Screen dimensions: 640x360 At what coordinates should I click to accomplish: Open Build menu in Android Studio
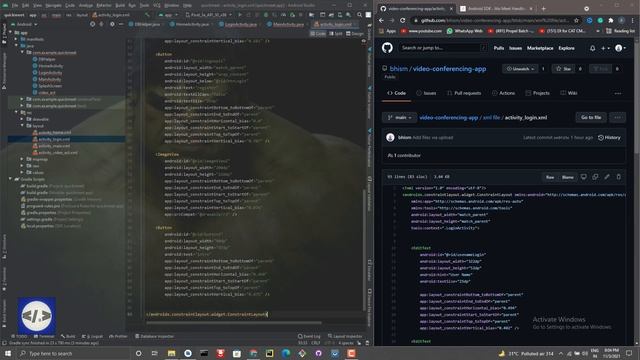click(120, 5)
